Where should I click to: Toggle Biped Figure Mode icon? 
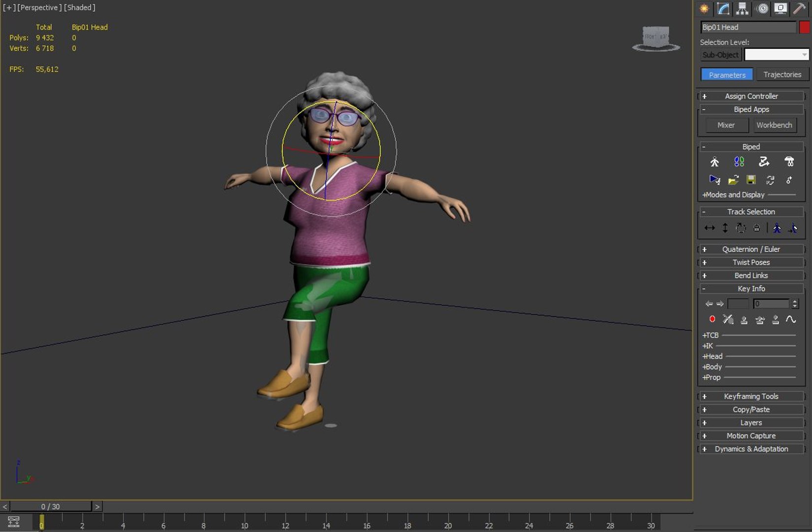click(714, 162)
